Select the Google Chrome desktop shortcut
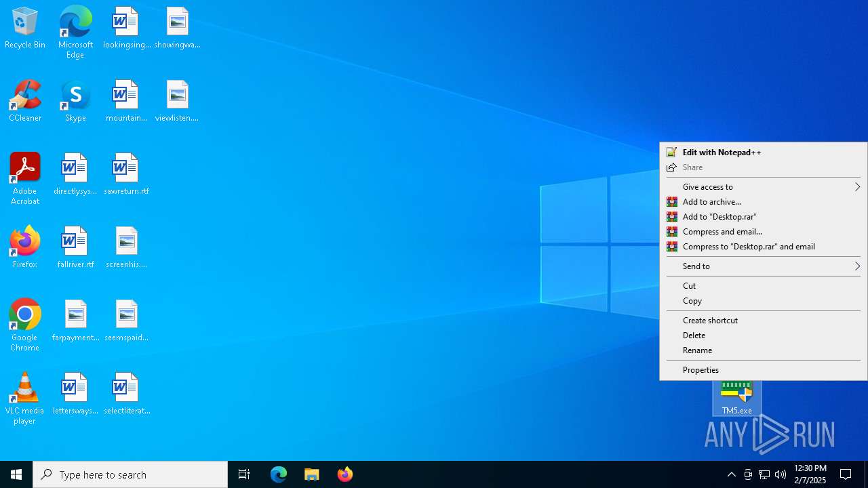868x488 pixels. point(25,325)
